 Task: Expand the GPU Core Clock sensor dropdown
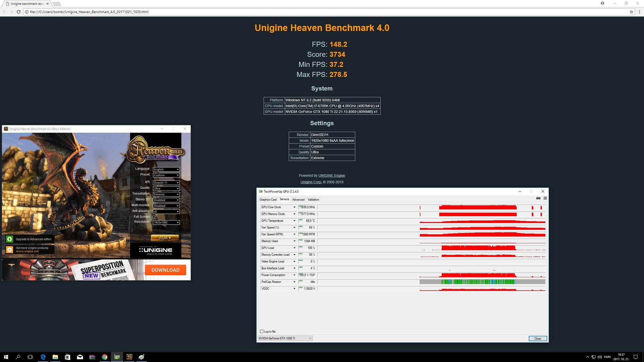coord(294,207)
